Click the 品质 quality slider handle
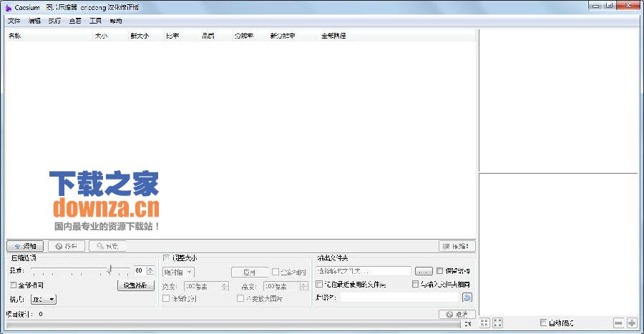Viewport: 644px width, 334px height. point(109,270)
